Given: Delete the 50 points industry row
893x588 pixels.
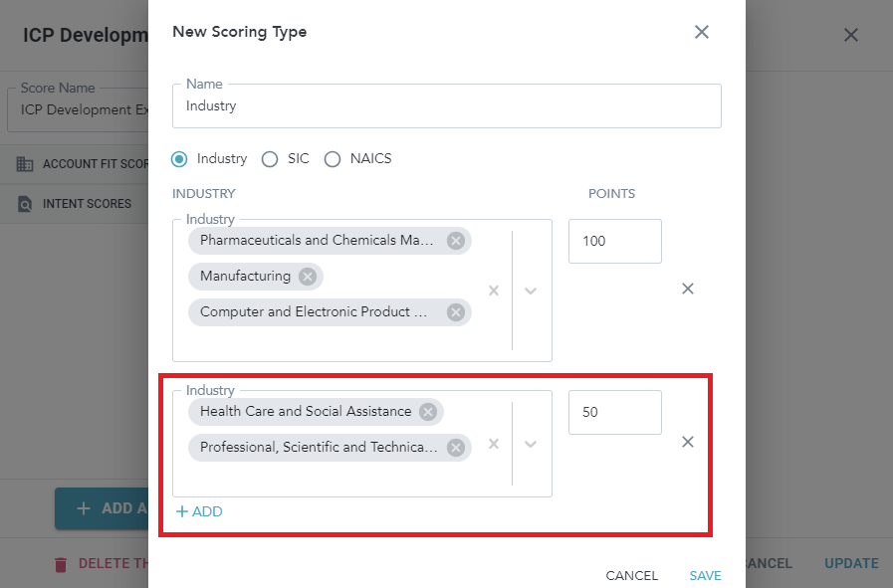Looking at the screenshot, I should [x=687, y=442].
